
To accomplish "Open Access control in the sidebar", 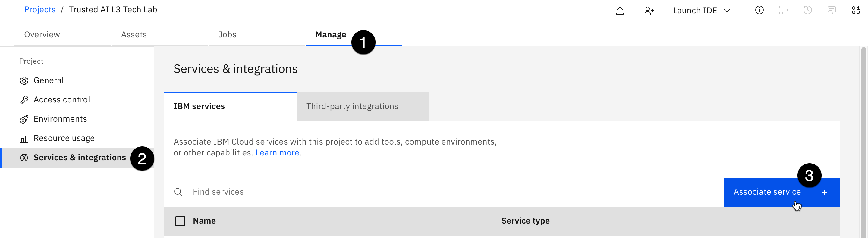I will click(62, 100).
